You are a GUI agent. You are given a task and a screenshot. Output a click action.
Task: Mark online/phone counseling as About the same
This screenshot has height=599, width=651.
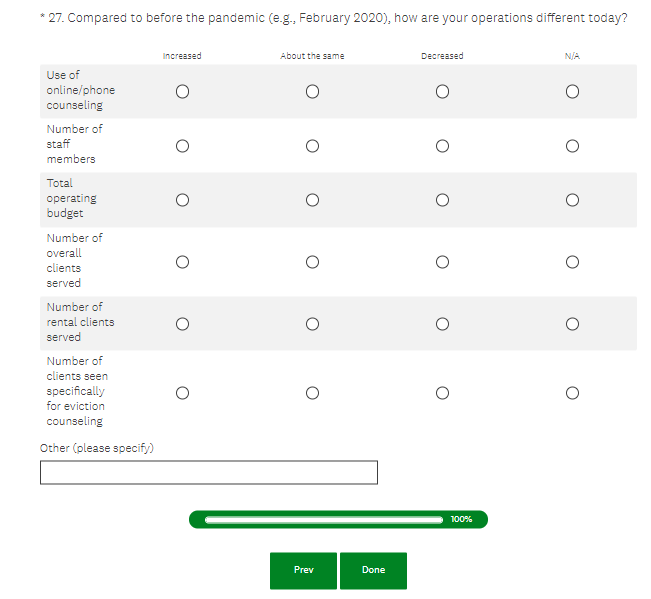pos(312,91)
